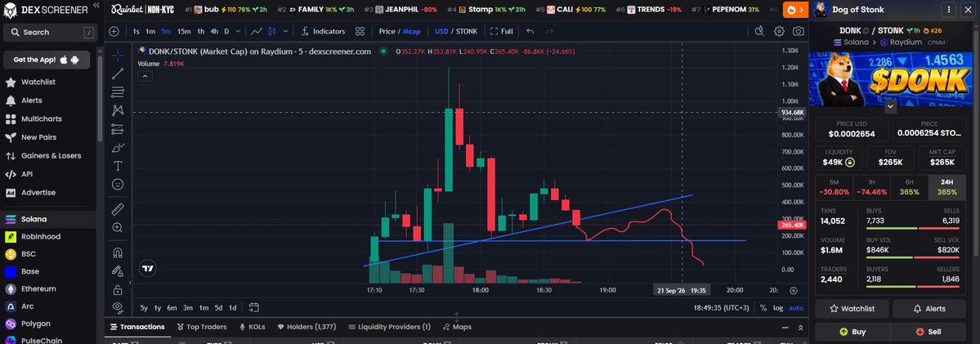Open the Top Traders tab
The height and width of the screenshot is (344, 980).
(200, 327)
